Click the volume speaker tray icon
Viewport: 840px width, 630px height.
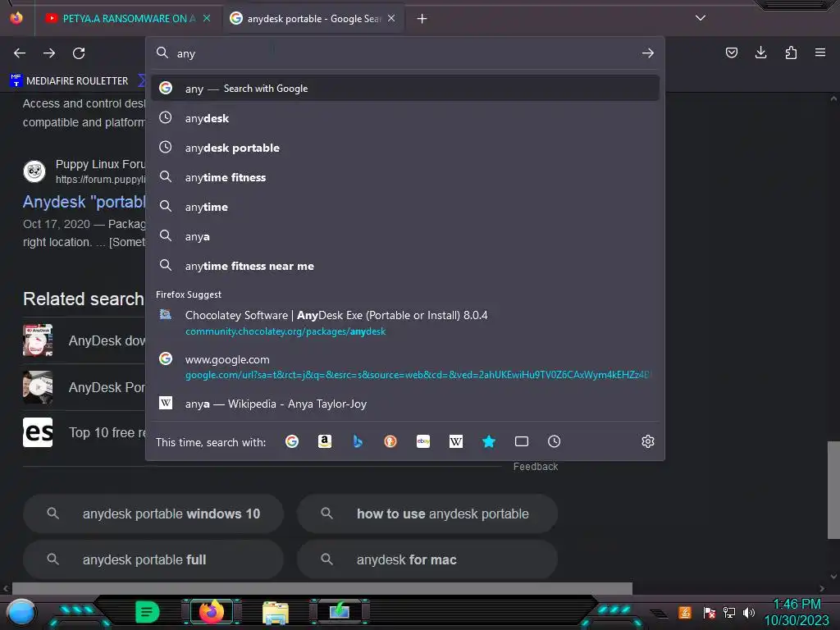click(748, 612)
